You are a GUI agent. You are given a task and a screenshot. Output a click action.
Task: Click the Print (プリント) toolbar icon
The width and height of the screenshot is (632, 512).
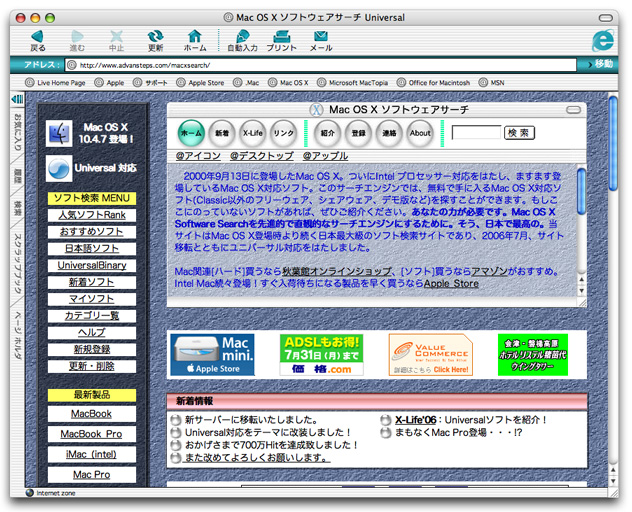coord(282,38)
